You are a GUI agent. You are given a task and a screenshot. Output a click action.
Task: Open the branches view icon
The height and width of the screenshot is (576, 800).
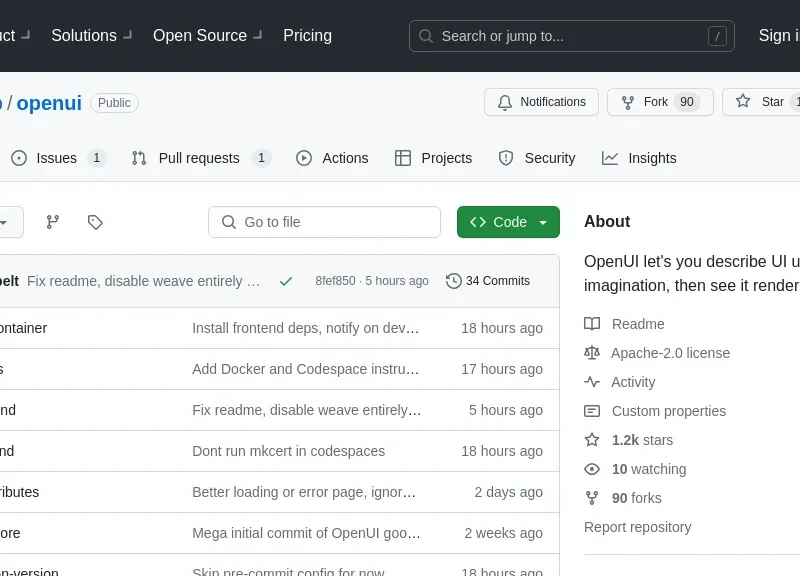52,222
